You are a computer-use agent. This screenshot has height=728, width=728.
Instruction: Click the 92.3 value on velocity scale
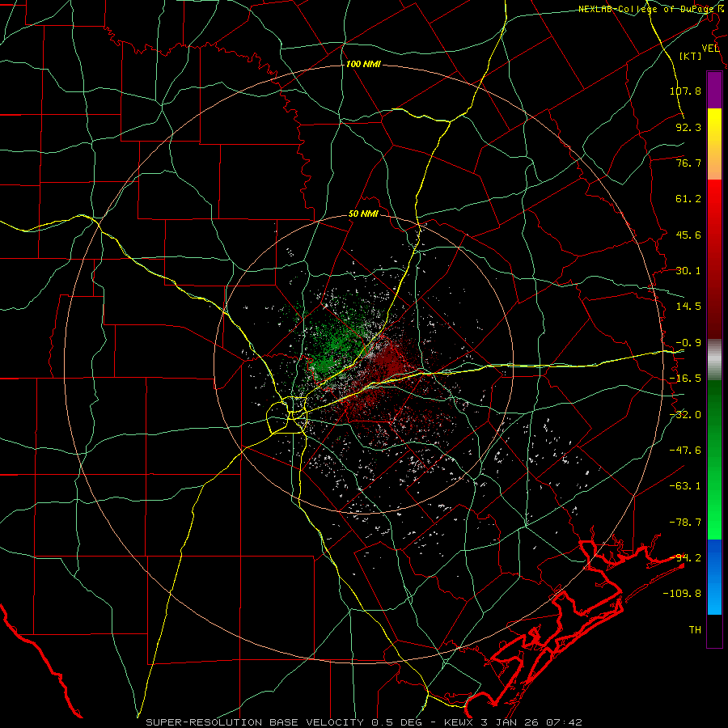click(x=688, y=127)
